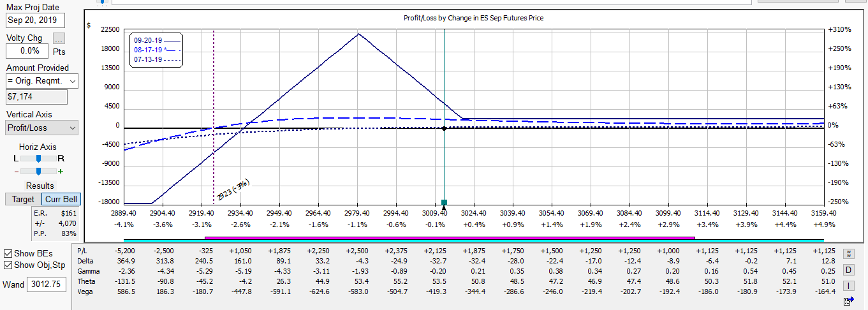Image resolution: width=868 pixels, height=310 pixels.
Task: Open the Vertical Axis Profit/Loss dropdown
Action: click(x=41, y=128)
